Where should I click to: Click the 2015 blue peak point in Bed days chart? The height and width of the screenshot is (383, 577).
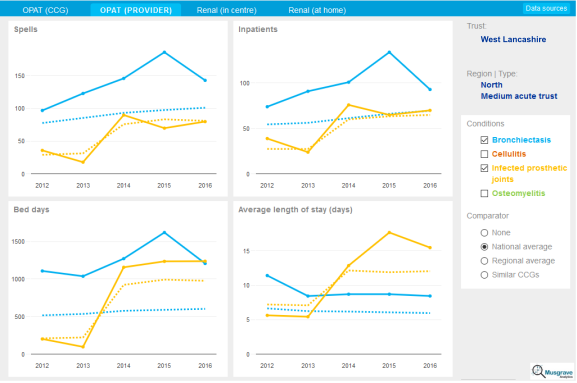(x=164, y=233)
